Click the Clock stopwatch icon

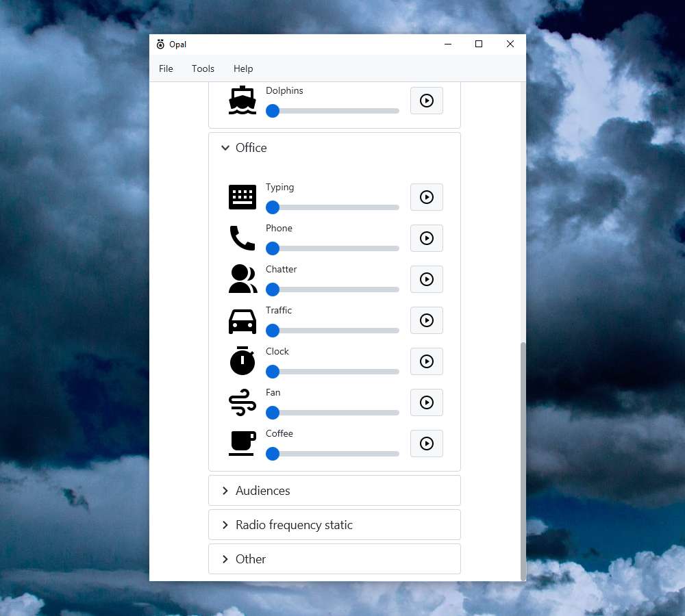[x=242, y=361]
